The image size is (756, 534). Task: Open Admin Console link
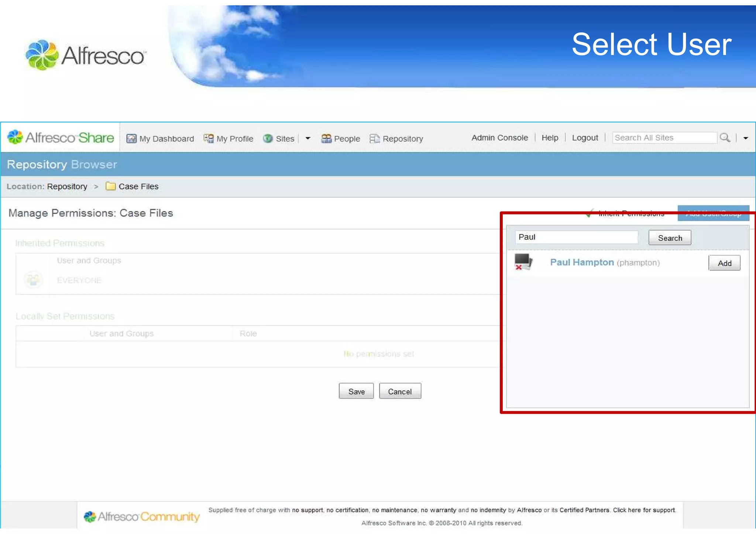tap(499, 138)
